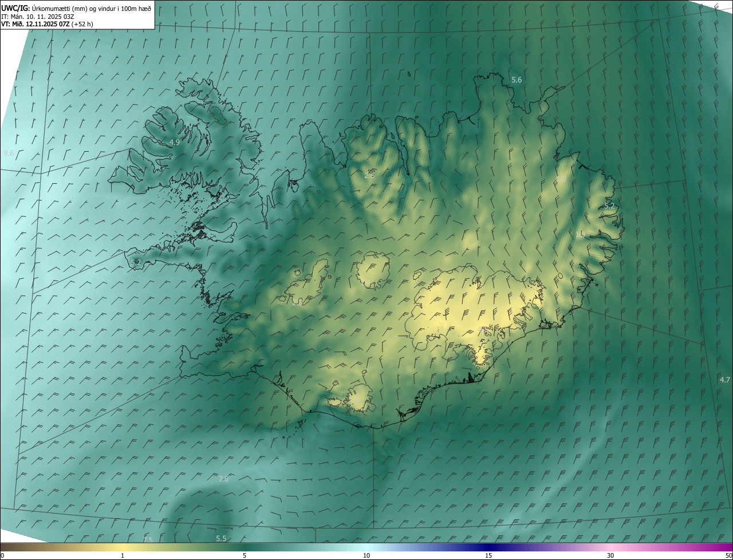Click the '4.9' value over the Westfjords
Viewport: 733px width, 560px height.
pos(175,143)
